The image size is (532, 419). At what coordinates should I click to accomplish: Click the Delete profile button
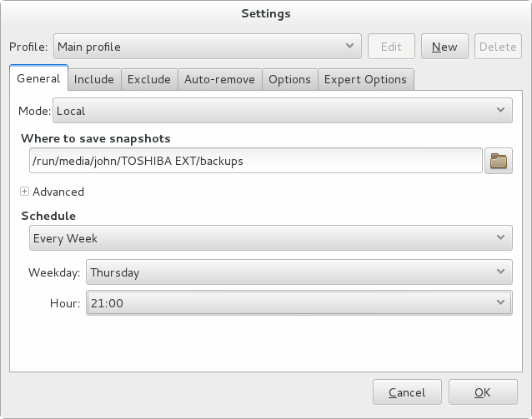pyautogui.click(x=498, y=47)
